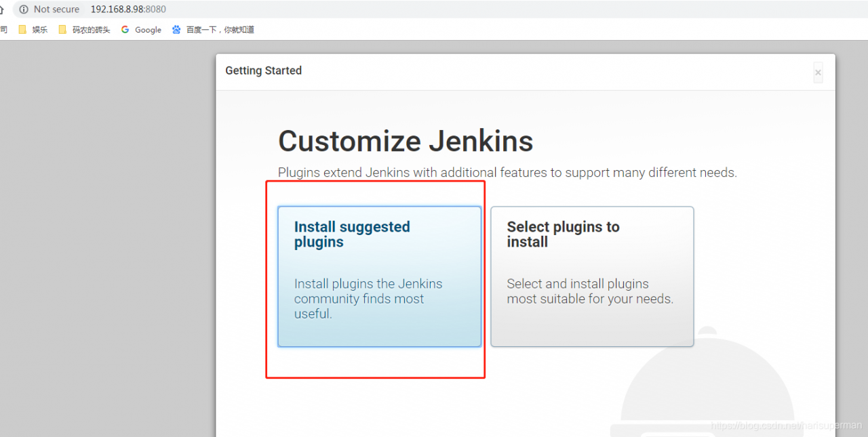This screenshot has width=868, height=437.
Task: Click the Baidu paw bookmark icon
Action: pos(176,30)
